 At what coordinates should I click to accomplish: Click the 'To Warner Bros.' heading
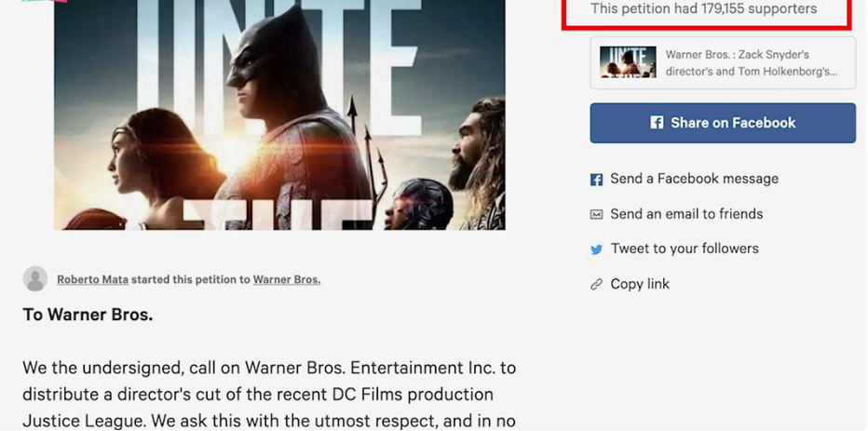88,315
